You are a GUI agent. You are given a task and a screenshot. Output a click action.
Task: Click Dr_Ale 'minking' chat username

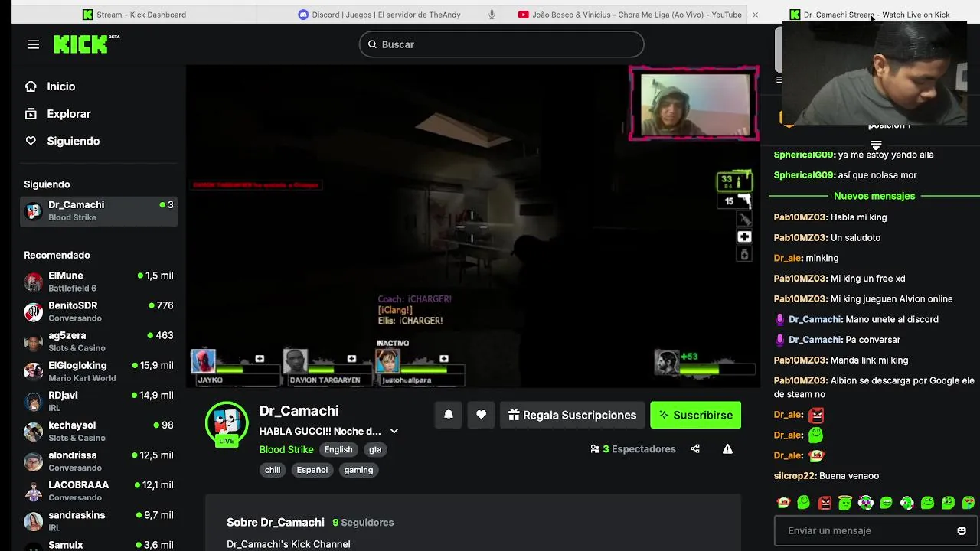(788, 259)
